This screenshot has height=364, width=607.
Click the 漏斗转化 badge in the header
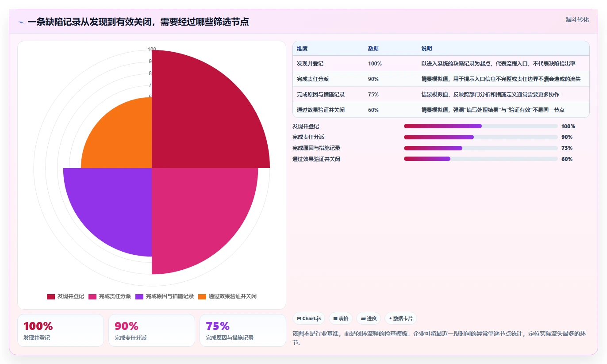[x=577, y=19]
